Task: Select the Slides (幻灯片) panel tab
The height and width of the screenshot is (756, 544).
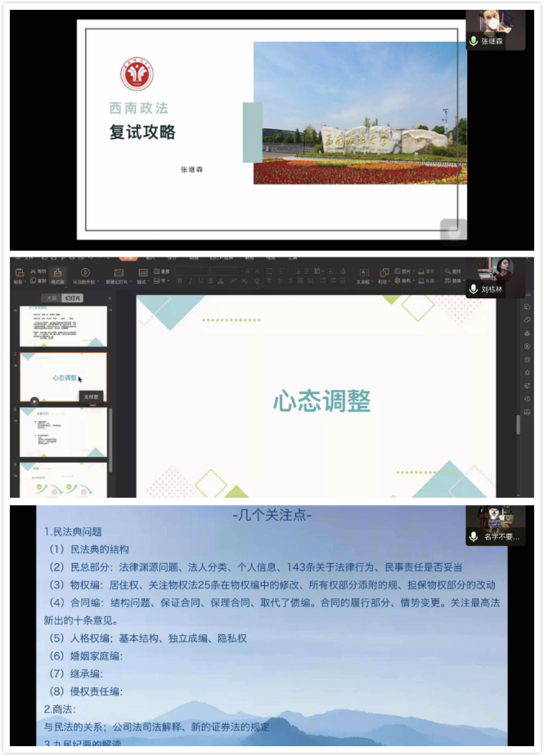Action: click(74, 298)
